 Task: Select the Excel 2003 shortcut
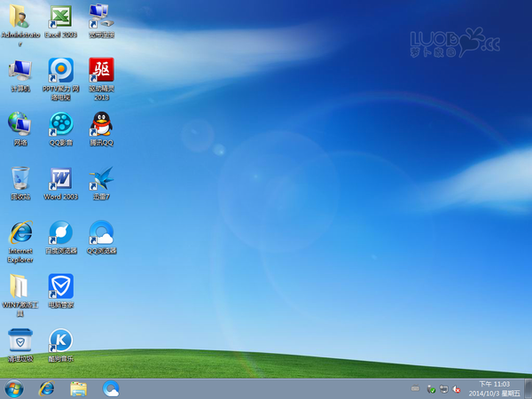click(60, 21)
